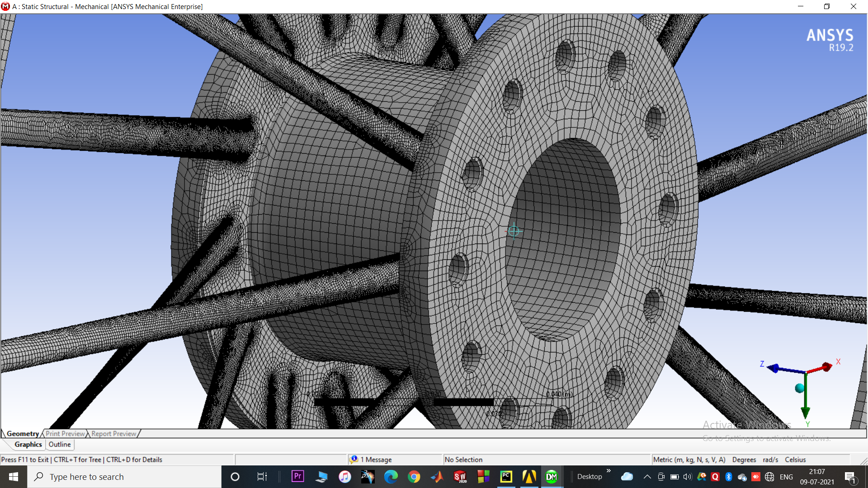Open Task View on the taskbar
Image resolution: width=868 pixels, height=488 pixels.
[262, 477]
